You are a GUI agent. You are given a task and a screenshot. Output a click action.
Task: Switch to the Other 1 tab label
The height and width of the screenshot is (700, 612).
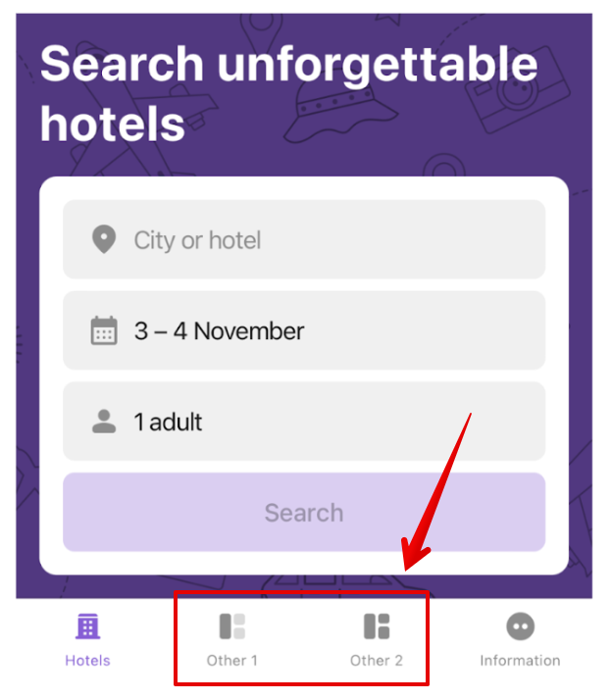[232, 660]
